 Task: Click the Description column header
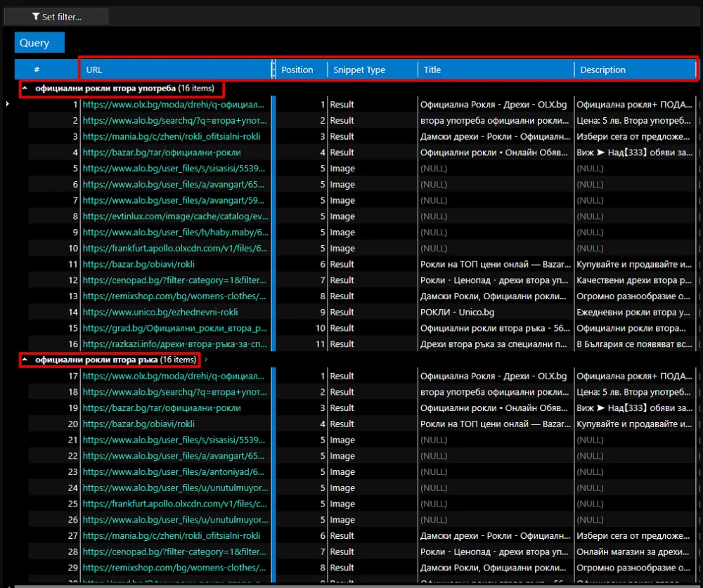pyautogui.click(x=635, y=70)
